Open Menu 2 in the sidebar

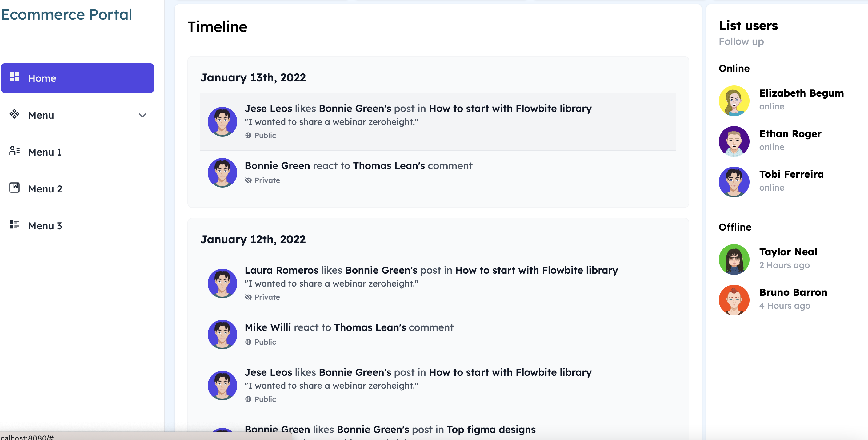pos(78,189)
